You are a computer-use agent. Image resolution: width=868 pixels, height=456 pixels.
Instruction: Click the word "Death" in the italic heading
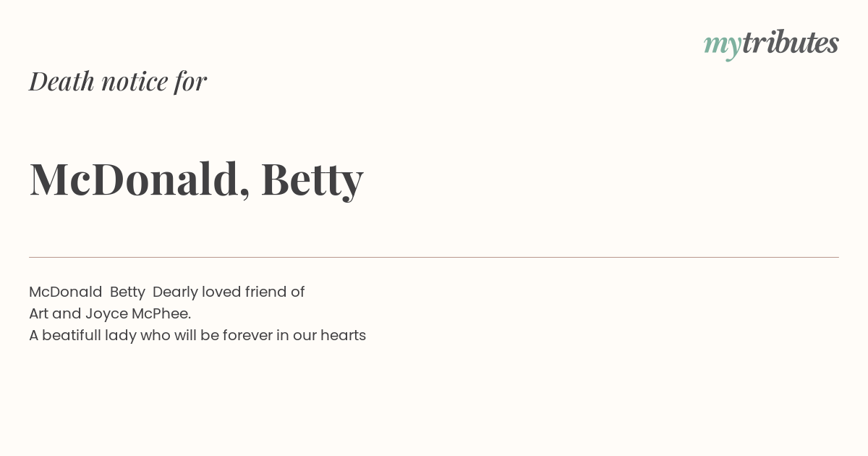(61, 81)
